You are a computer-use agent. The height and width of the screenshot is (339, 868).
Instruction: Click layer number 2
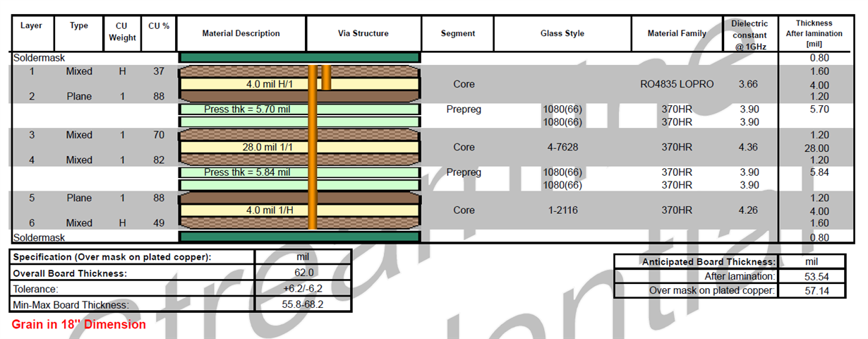click(31, 96)
